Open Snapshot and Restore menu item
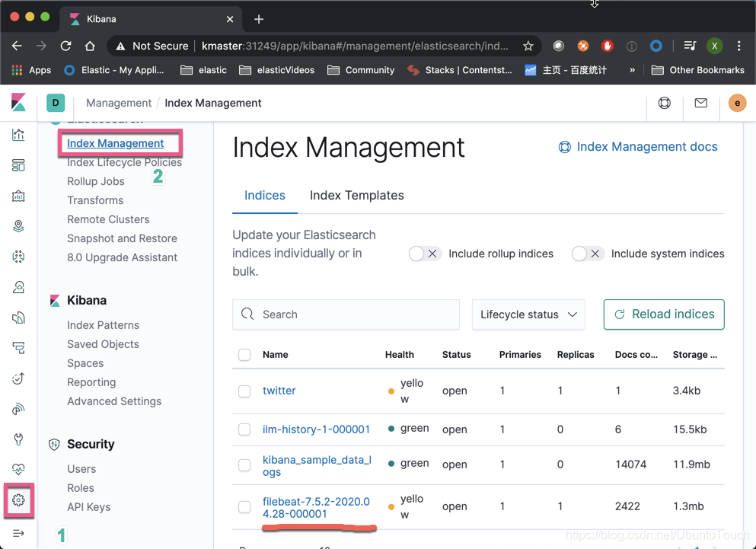The width and height of the screenshot is (756, 549). [122, 238]
